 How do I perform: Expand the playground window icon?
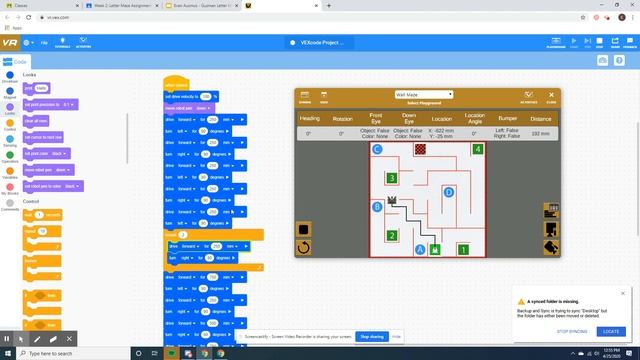click(304, 97)
